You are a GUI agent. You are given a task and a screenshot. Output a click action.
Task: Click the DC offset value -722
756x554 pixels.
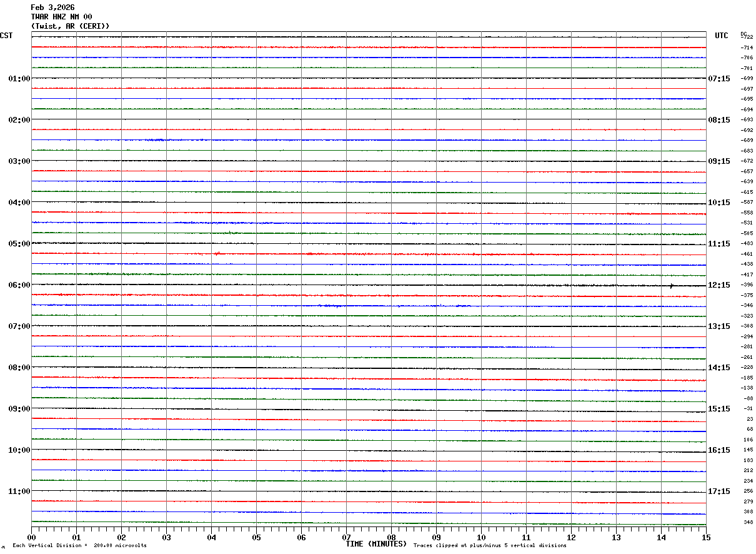(747, 38)
